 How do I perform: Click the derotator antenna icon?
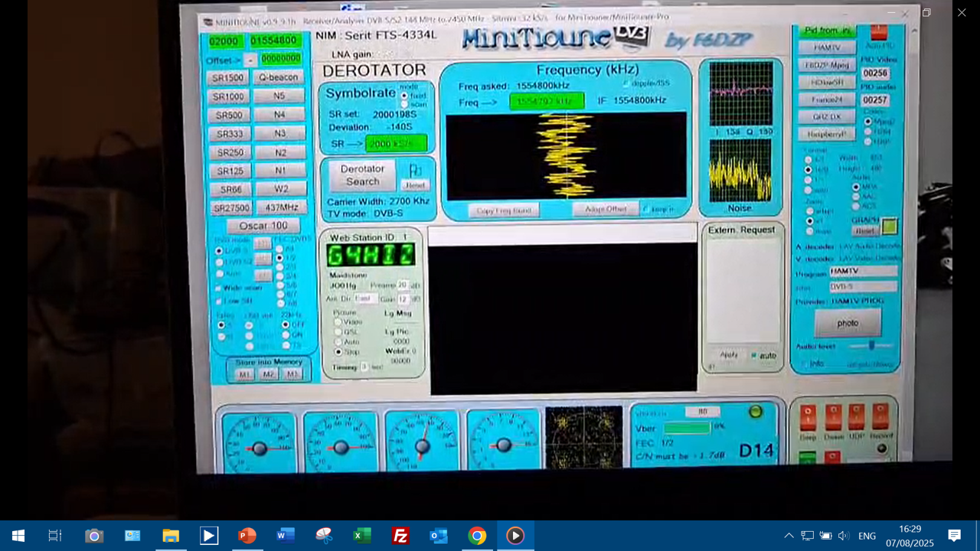415,170
